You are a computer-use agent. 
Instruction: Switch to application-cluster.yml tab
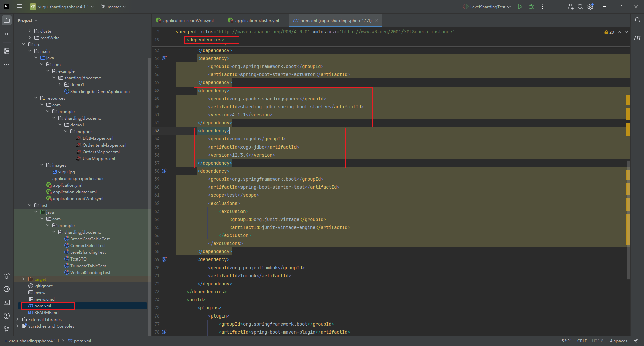pyautogui.click(x=257, y=20)
